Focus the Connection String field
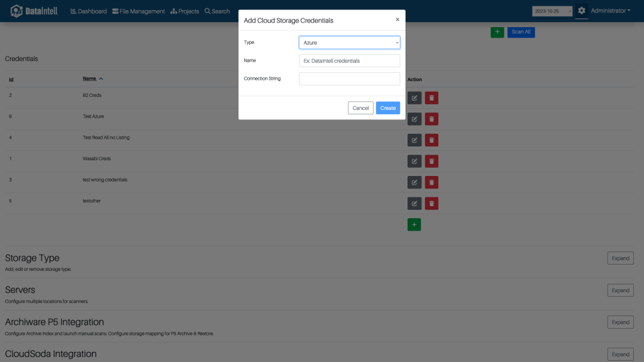 tap(350, 79)
